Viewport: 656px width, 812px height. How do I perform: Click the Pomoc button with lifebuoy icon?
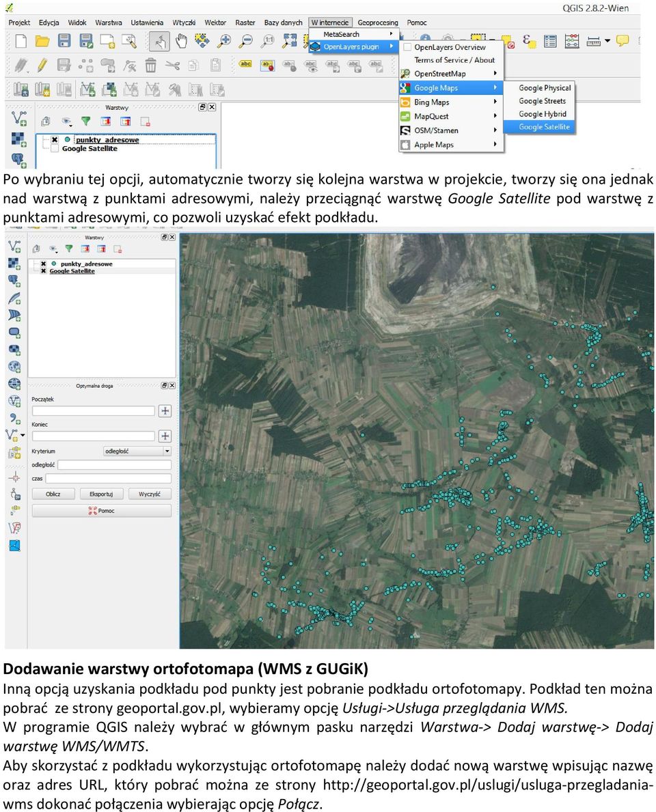pyautogui.click(x=102, y=511)
